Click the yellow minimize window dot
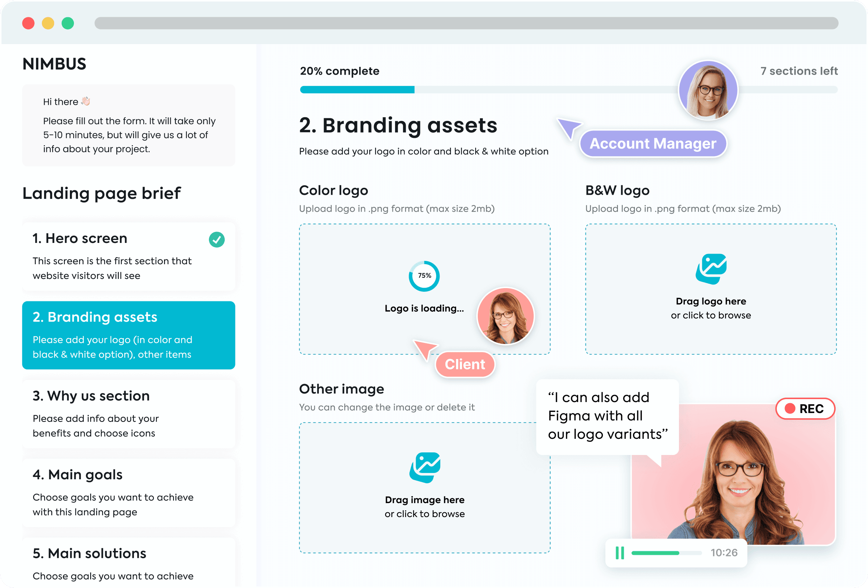Screen dimensions: 868x588 click(x=48, y=23)
